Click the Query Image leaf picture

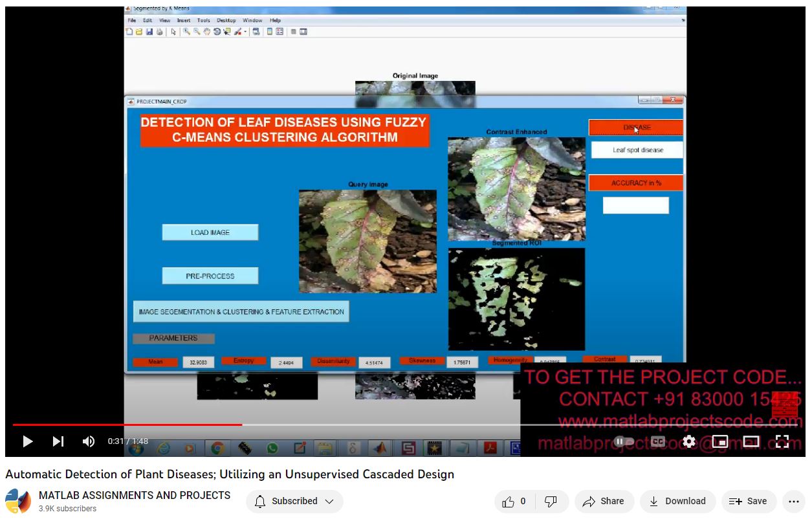[368, 241]
